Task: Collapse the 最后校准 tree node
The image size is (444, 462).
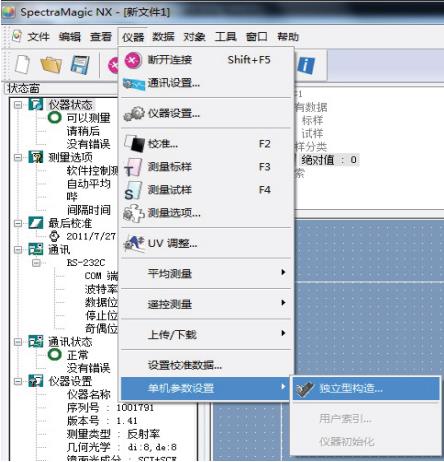Action: pyautogui.click(x=18, y=223)
